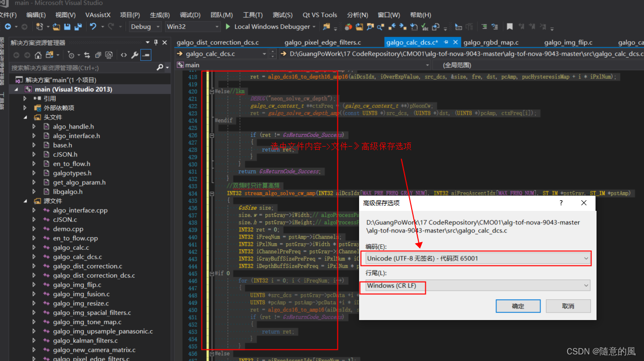The height and width of the screenshot is (361, 644).
Task: Click Collapse All icon in Solution Explorer
Action: click(98, 55)
